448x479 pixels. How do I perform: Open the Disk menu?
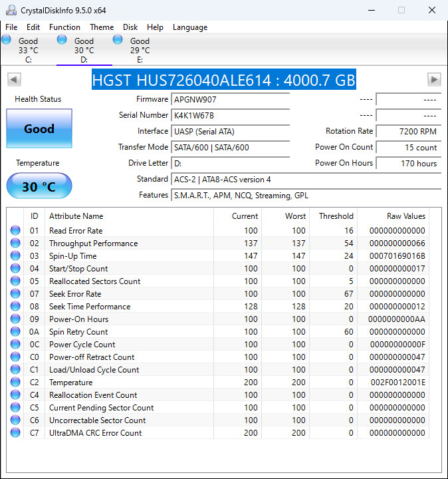click(130, 27)
